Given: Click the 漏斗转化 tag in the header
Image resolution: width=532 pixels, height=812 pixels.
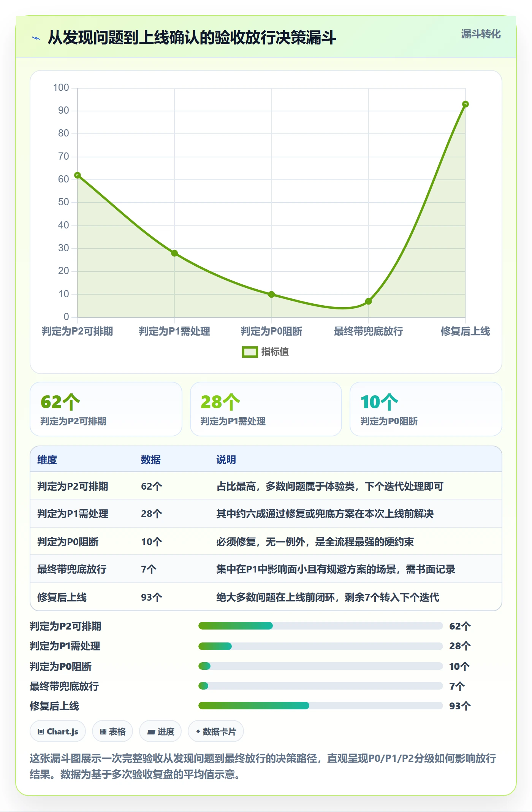Looking at the screenshot, I should [x=481, y=34].
